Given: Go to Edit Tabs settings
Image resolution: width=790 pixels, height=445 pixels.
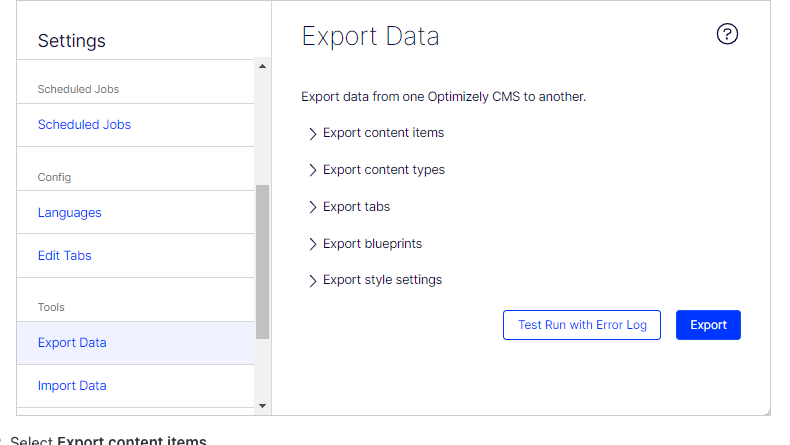Looking at the screenshot, I should click(x=64, y=256).
